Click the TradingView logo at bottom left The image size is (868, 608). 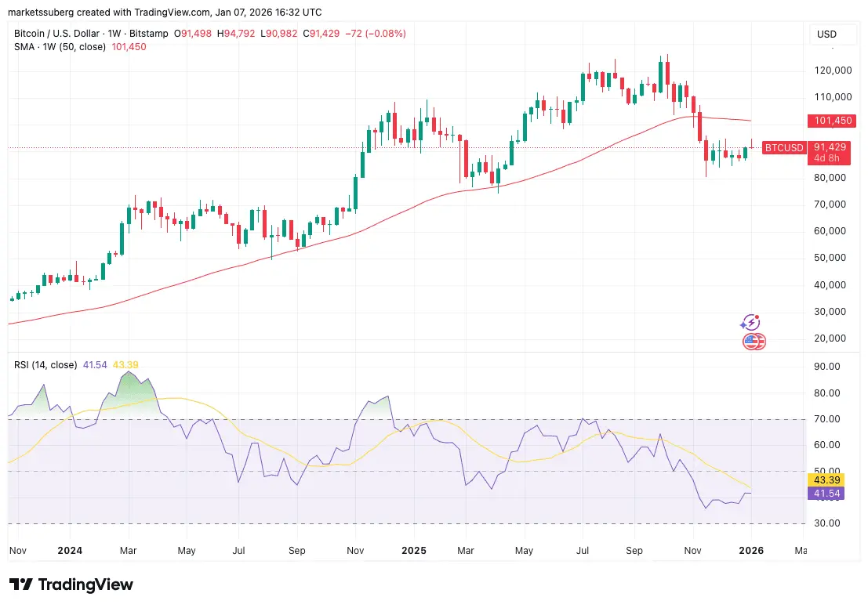pos(71,584)
